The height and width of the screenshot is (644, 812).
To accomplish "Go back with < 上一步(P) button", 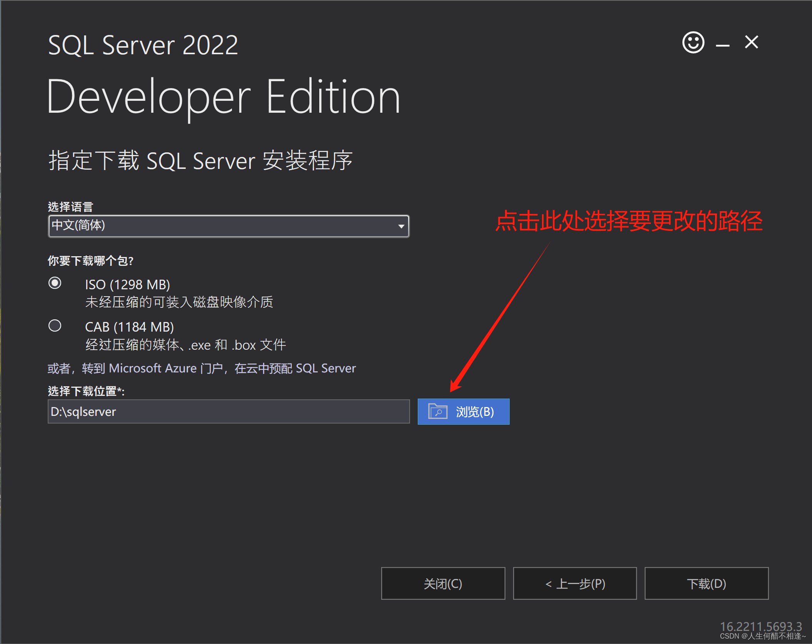I will (575, 584).
